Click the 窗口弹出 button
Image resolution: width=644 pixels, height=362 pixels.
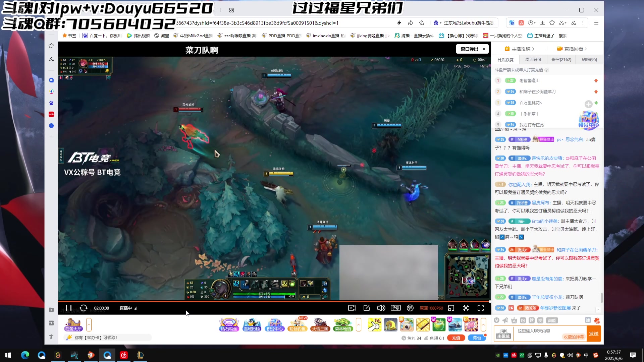click(469, 49)
